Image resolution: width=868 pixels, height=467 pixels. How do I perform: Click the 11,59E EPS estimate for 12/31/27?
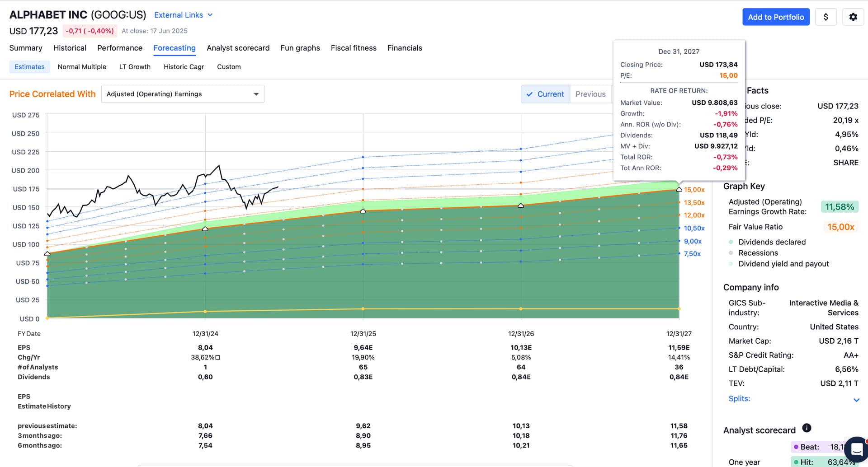tap(679, 348)
